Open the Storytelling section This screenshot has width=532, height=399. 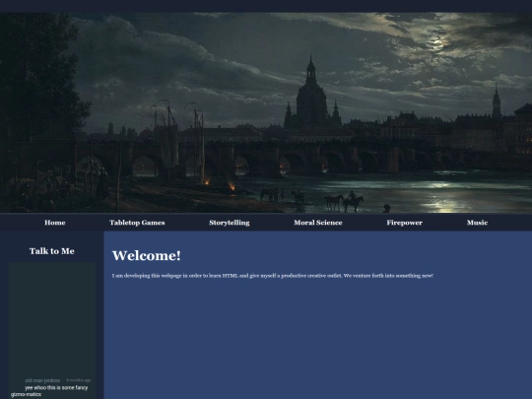click(230, 223)
